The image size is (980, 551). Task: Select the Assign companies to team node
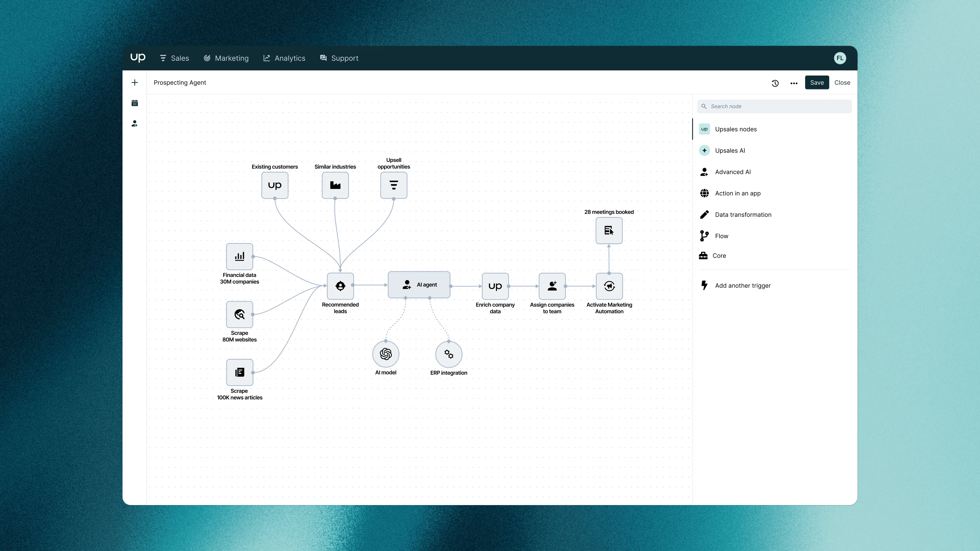(x=552, y=286)
